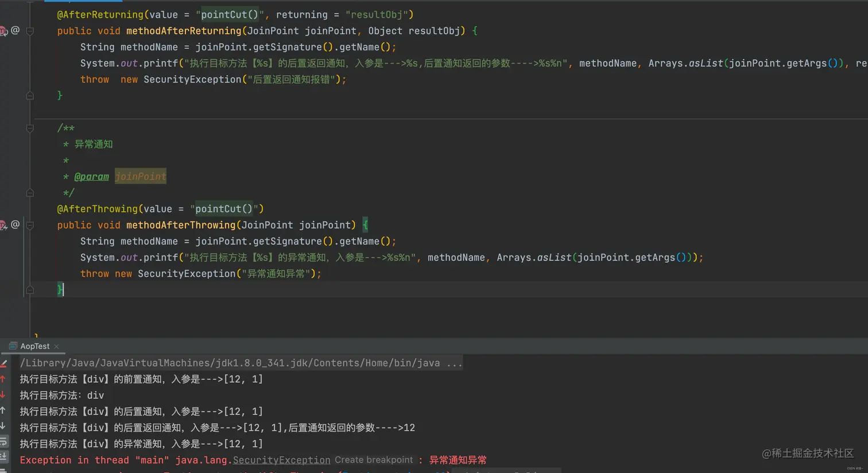
Task: Click console line with 前置通知
Action: click(x=141, y=379)
